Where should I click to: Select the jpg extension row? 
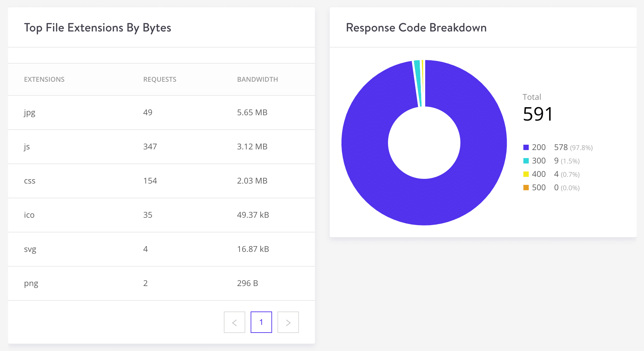coord(161,113)
